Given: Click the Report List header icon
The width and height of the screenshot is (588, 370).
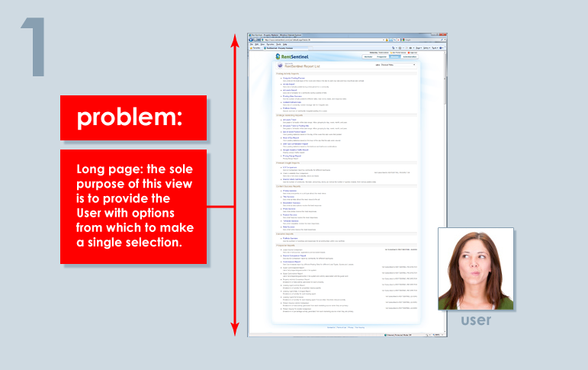Looking at the screenshot, I should tap(279, 66).
